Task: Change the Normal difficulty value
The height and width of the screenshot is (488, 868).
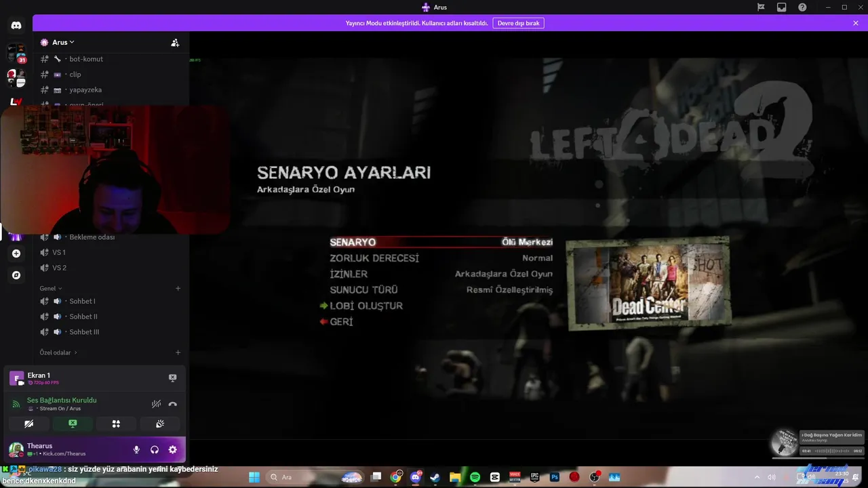Action: 537,258
